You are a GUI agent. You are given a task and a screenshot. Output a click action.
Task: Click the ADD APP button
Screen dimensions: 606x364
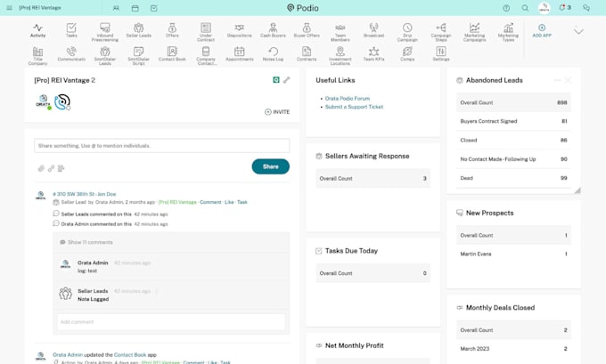click(x=542, y=30)
